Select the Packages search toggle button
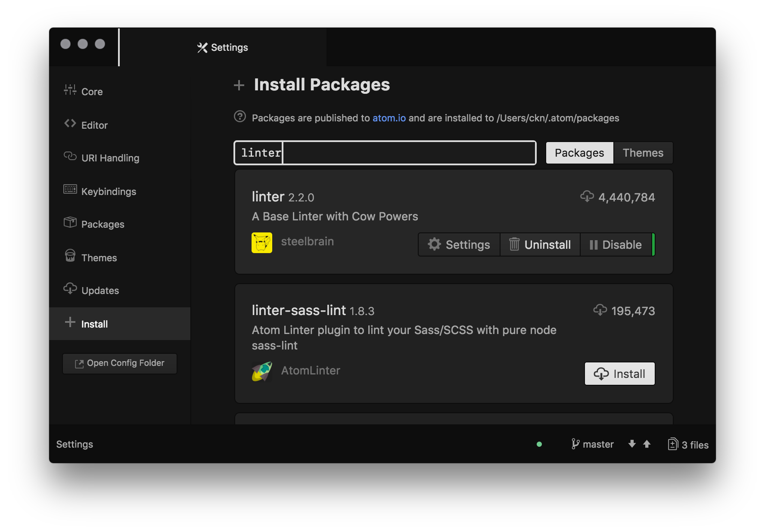 coord(579,153)
